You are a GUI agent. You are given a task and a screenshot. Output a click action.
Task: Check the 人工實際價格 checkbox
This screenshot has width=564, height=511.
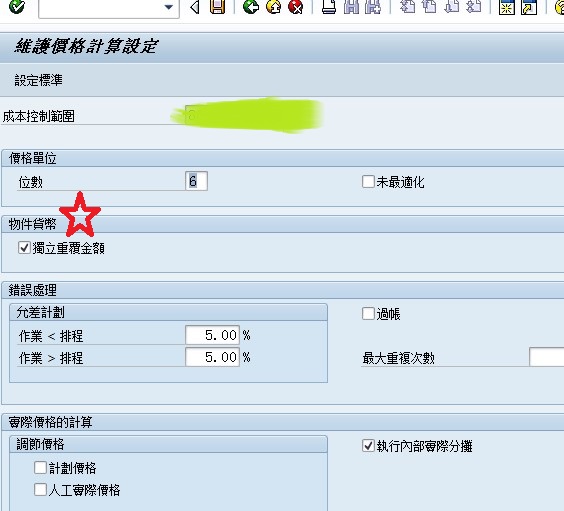(x=40, y=490)
